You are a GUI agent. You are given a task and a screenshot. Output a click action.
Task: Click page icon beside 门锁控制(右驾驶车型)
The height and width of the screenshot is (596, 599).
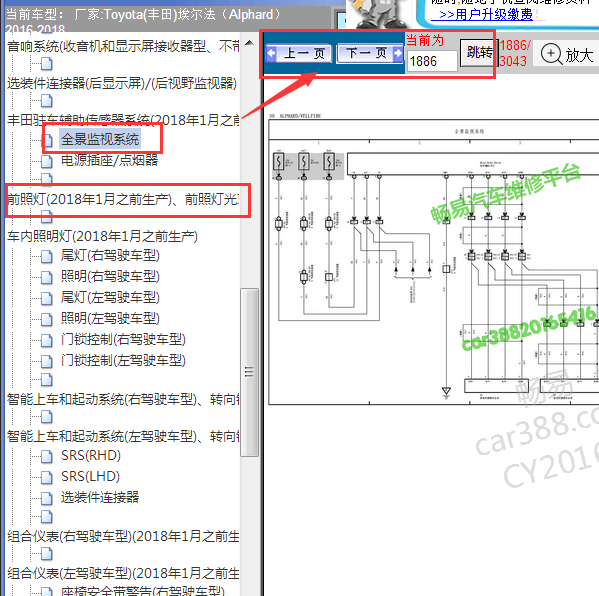(47, 340)
